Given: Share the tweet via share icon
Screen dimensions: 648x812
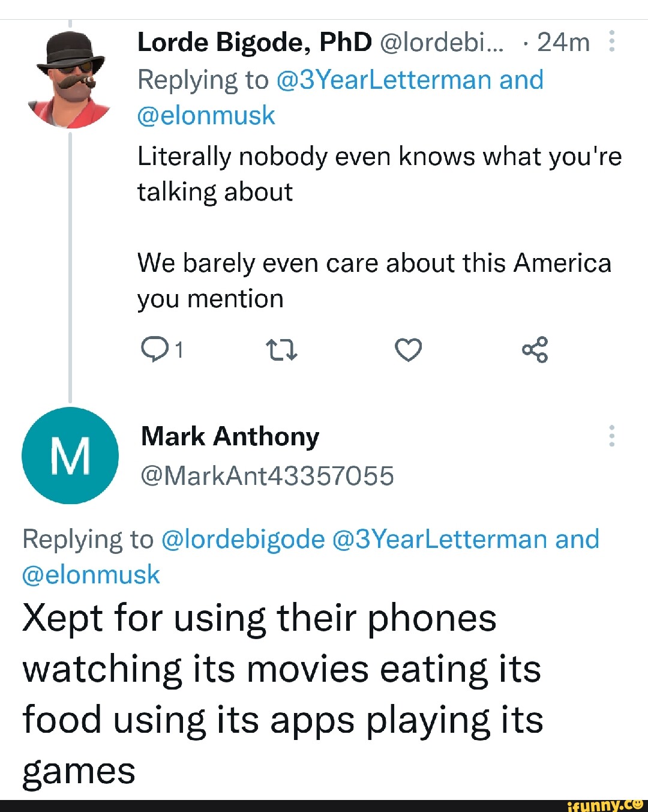Looking at the screenshot, I should (x=535, y=349).
